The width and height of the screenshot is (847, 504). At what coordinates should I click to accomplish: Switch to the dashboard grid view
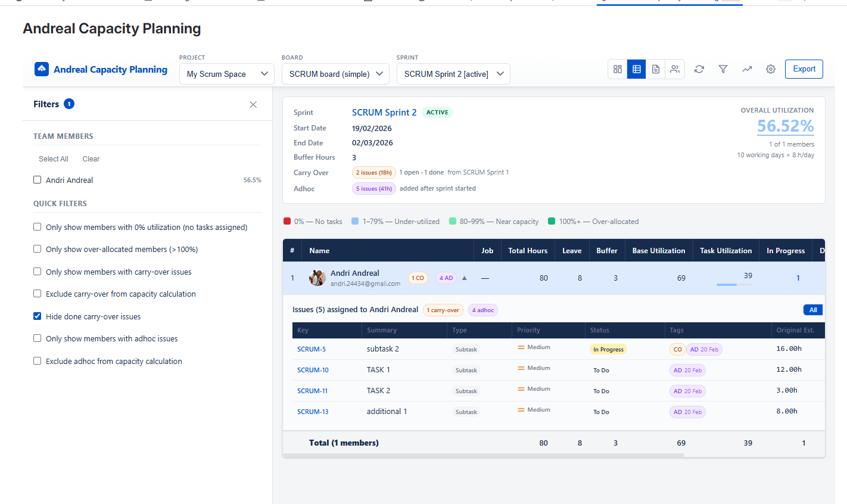click(617, 69)
